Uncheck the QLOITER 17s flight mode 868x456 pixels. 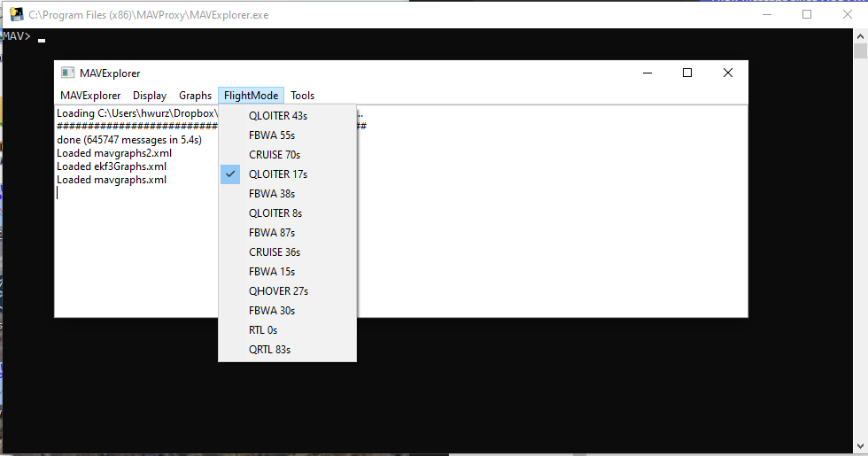[x=277, y=174]
